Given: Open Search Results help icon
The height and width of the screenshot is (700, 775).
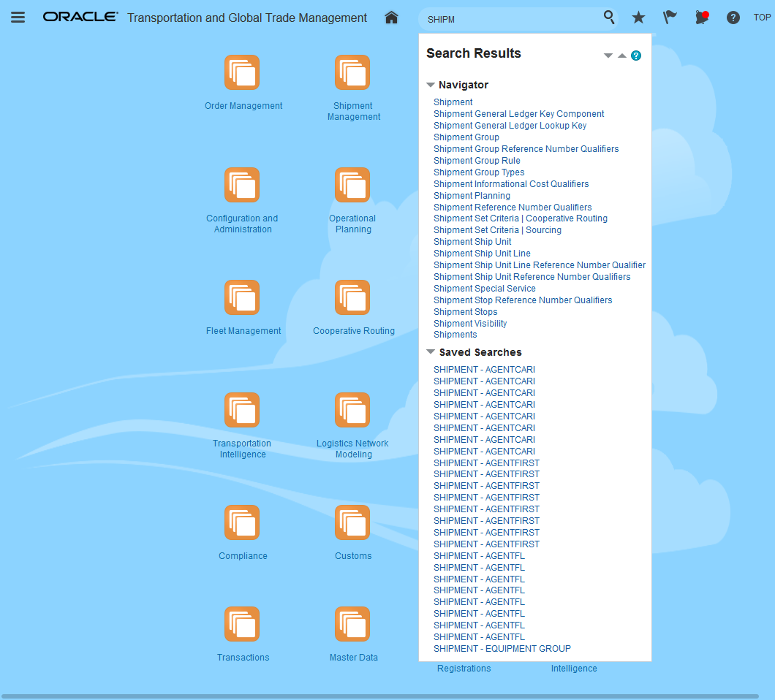Looking at the screenshot, I should [x=636, y=56].
